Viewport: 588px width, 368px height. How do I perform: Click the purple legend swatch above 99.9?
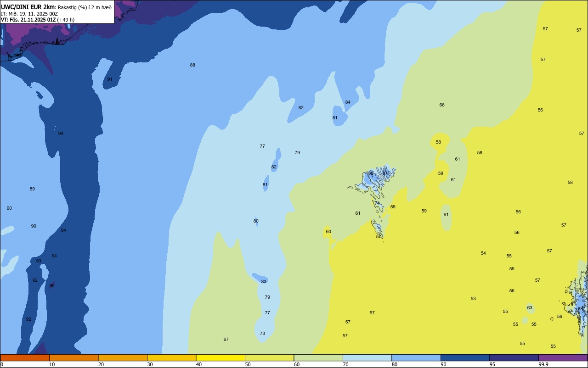tap(563, 357)
